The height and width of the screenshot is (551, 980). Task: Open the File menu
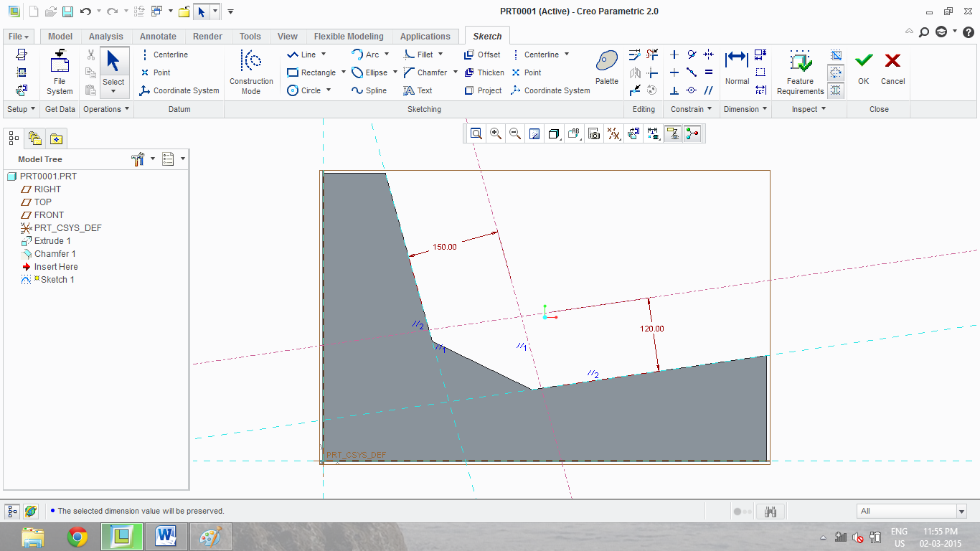tap(17, 36)
